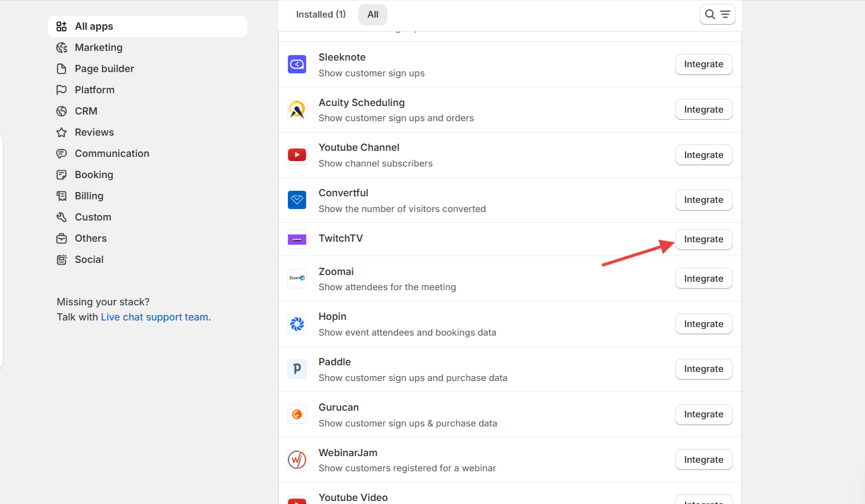Open the Live chat support team link
The height and width of the screenshot is (504, 865).
pos(155,317)
